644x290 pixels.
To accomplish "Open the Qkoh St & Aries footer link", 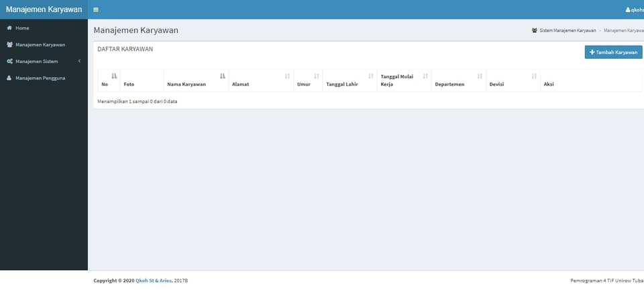I will [154, 281].
